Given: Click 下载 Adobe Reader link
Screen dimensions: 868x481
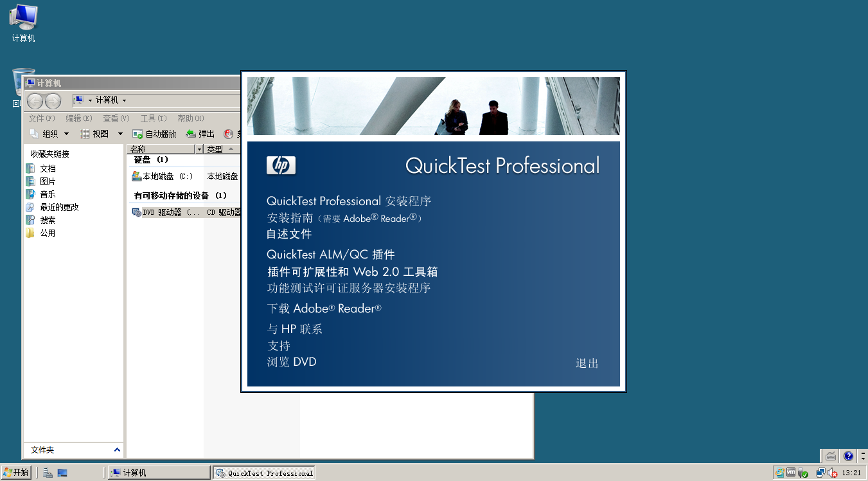Looking at the screenshot, I should (x=324, y=309).
